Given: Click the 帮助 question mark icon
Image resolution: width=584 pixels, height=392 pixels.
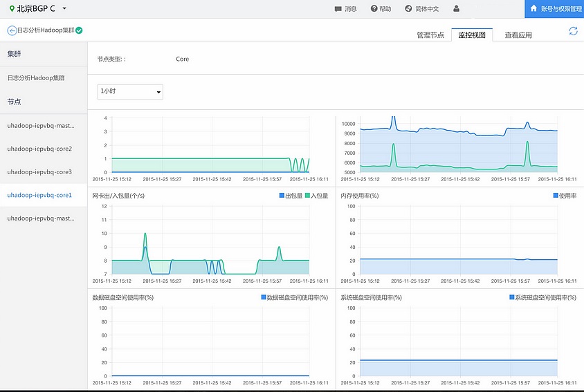Looking at the screenshot, I should (x=374, y=8).
